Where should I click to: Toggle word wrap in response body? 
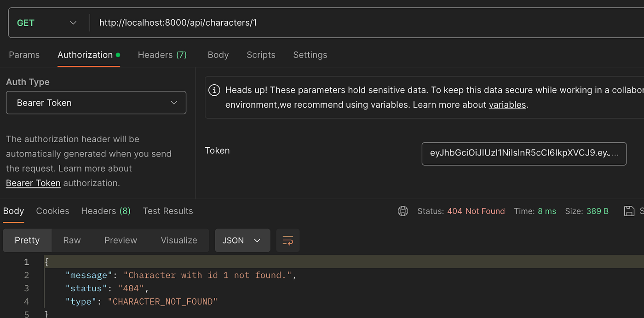(288, 240)
